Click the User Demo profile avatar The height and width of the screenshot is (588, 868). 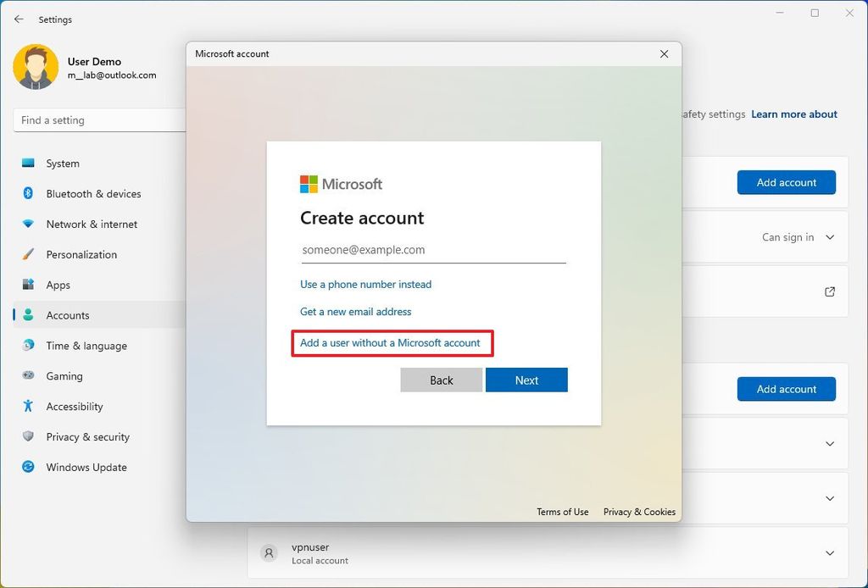pyautogui.click(x=35, y=67)
